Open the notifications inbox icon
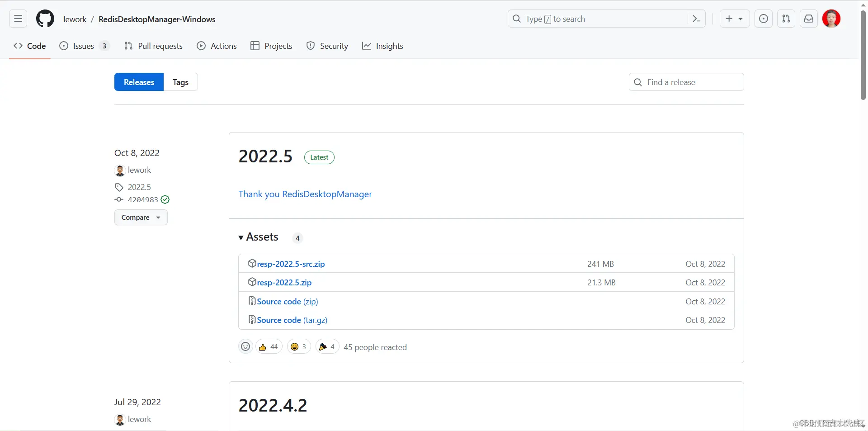 pos(809,19)
